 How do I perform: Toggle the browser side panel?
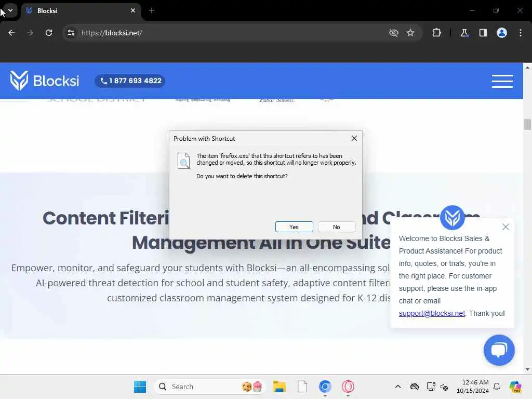(483, 33)
